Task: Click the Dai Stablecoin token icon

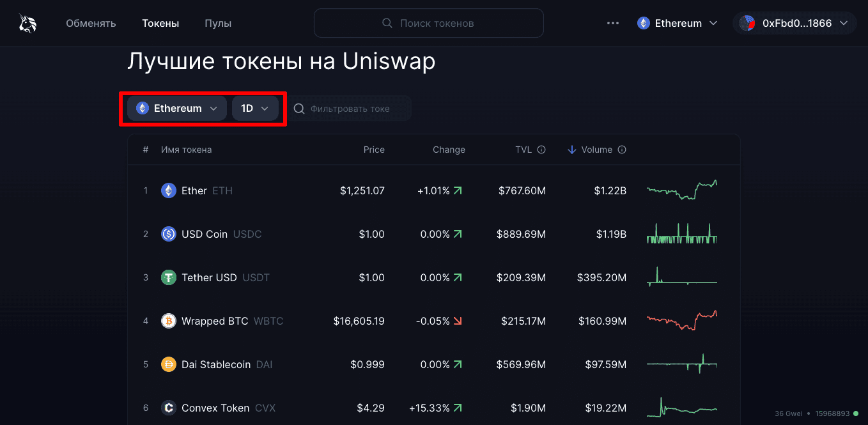Action: (x=169, y=364)
